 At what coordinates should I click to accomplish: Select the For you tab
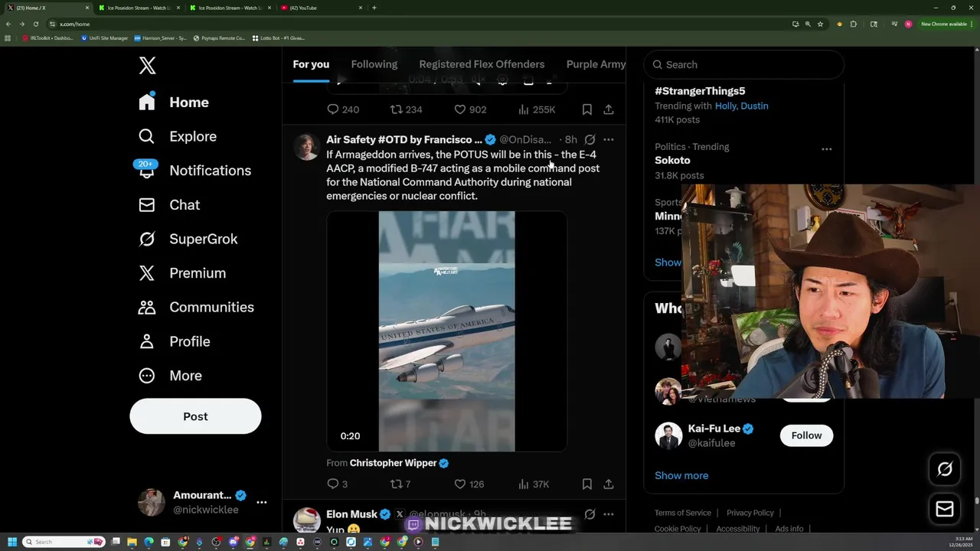click(x=311, y=64)
